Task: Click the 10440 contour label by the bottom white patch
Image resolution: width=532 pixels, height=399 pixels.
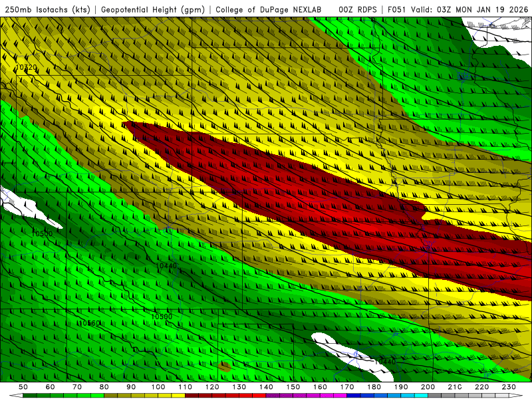Action: [x=384, y=362]
